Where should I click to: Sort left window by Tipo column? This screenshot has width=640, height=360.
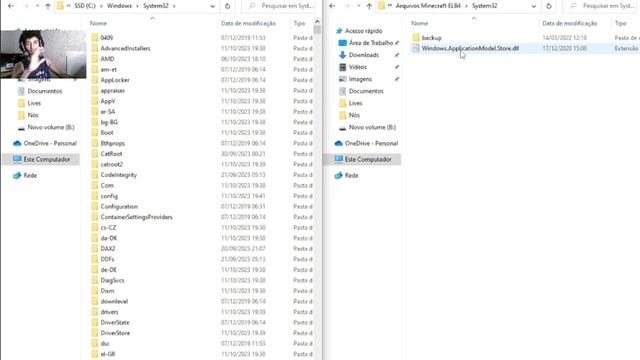(x=301, y=23)
